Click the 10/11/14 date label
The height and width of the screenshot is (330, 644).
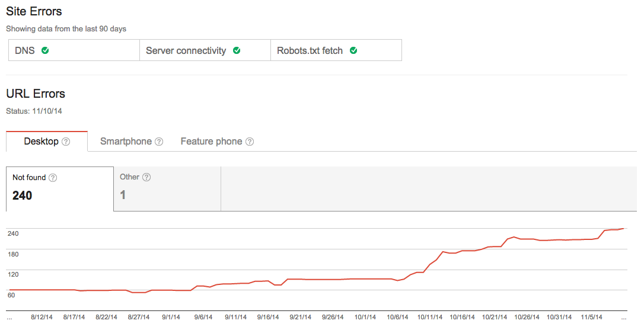point(430,318)
